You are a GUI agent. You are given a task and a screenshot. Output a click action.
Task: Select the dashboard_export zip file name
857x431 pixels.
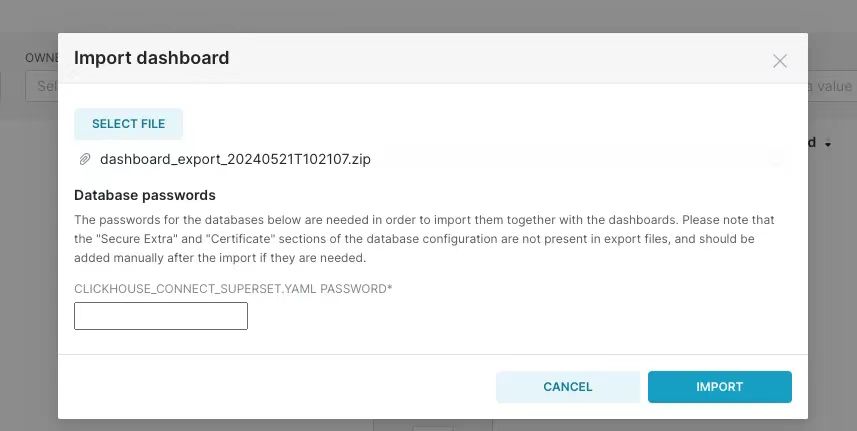click(235, 160)
